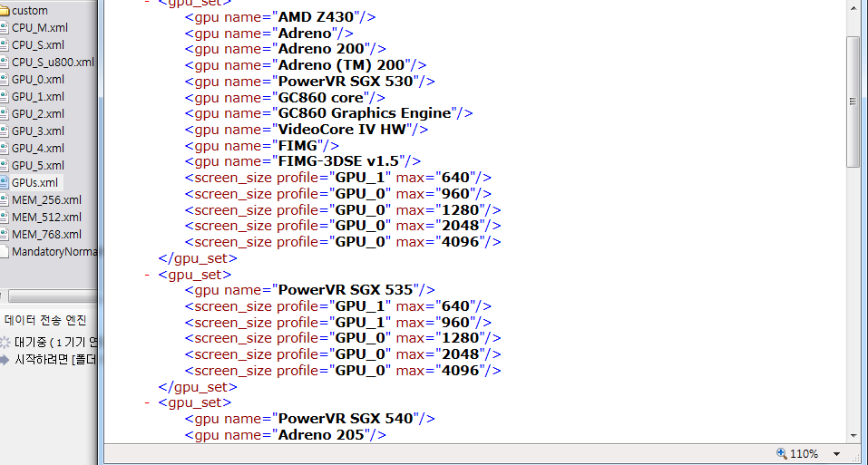This screenshot has width=868, height=465.
Task: Open the zoom level dropdown arrow
Action: point(836,454)
